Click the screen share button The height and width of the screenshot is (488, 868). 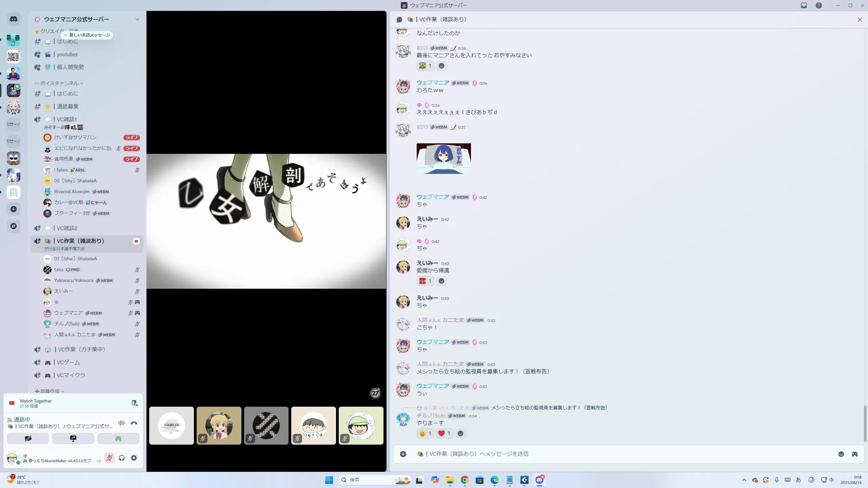tap(73, 439)
